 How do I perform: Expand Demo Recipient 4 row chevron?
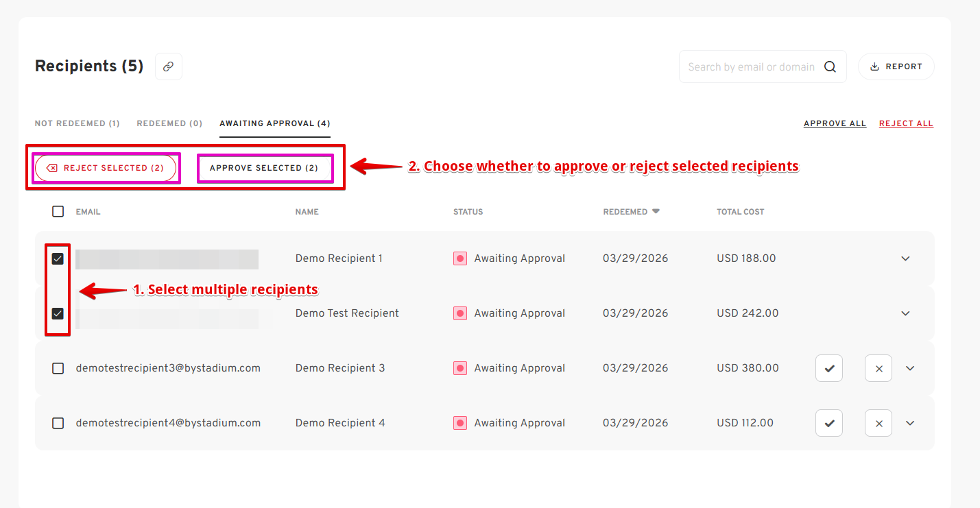[x=910, y=423]
